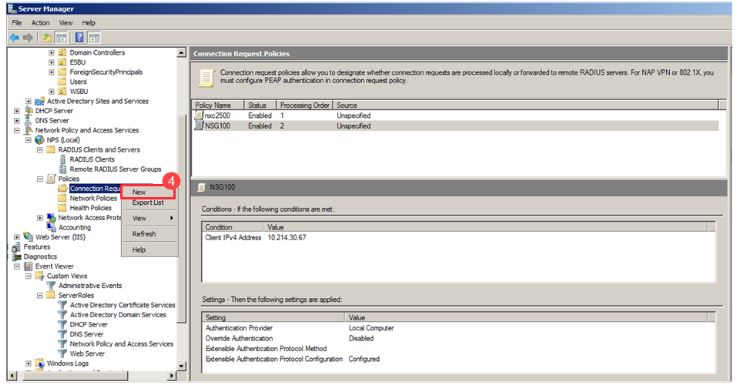The image size is (741, 392).
Task: Click the Health Policies folder icon
Action: 62,208
